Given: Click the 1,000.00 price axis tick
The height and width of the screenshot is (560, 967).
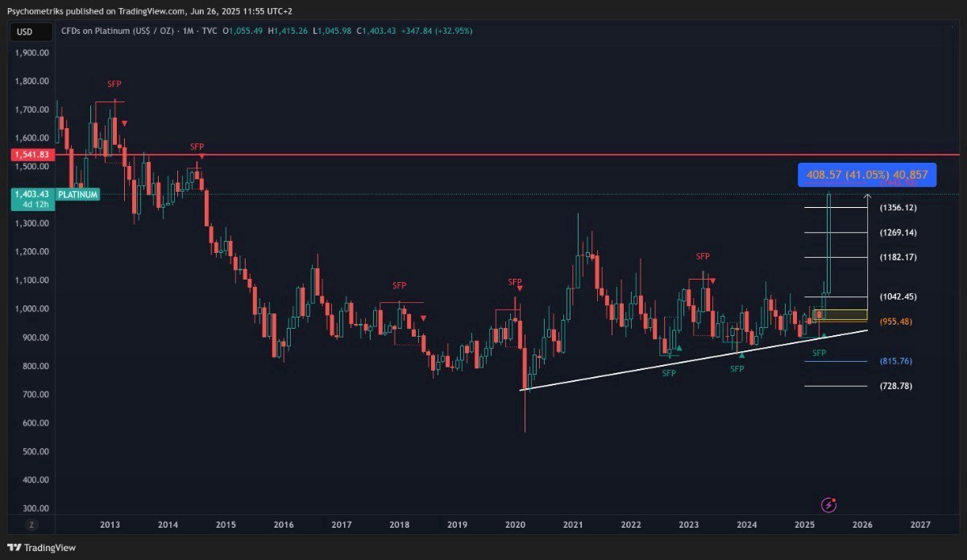Looking at the screenshot, I should [x=32, y=309].
